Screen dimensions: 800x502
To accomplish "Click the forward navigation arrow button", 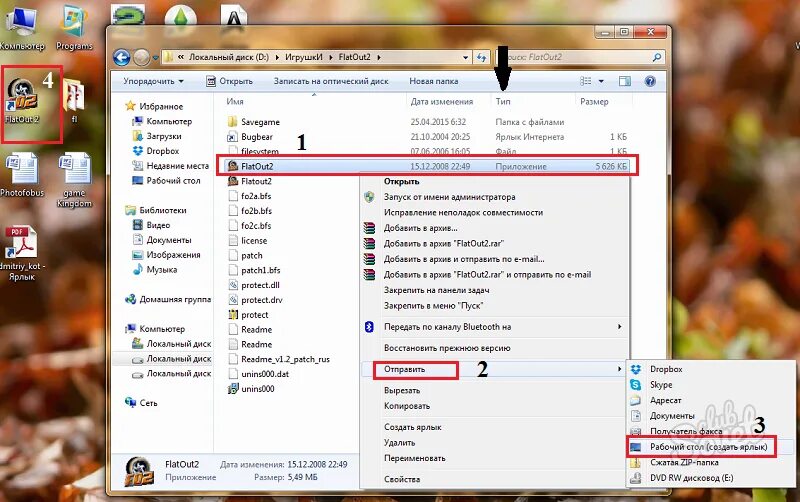I will [x=141, y=57].
